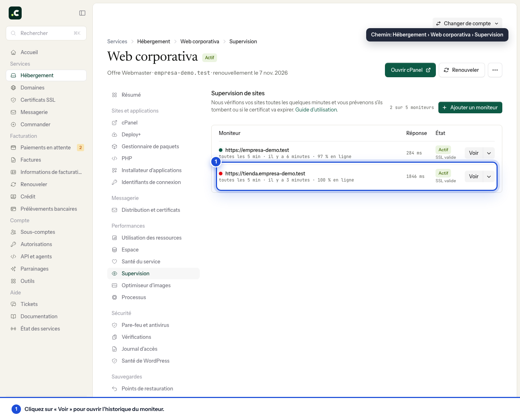Open Prélèvements bancaires in sidebar
520x420 pixels.
click(46, 209)
